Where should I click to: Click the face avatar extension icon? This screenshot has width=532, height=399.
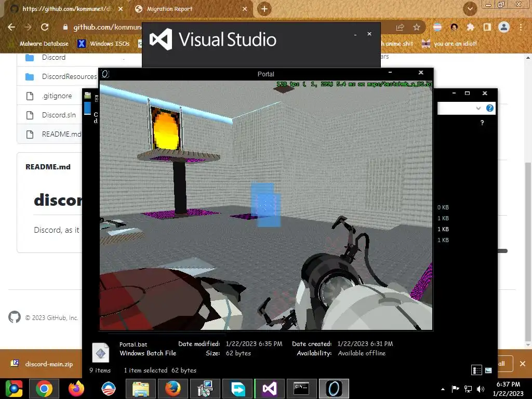[454, 27]
